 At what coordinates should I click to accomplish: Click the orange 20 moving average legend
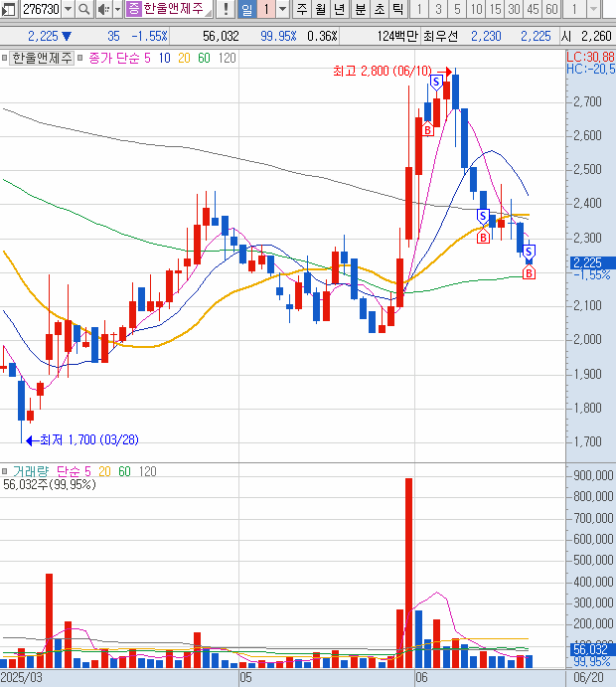tap(185, 59)
